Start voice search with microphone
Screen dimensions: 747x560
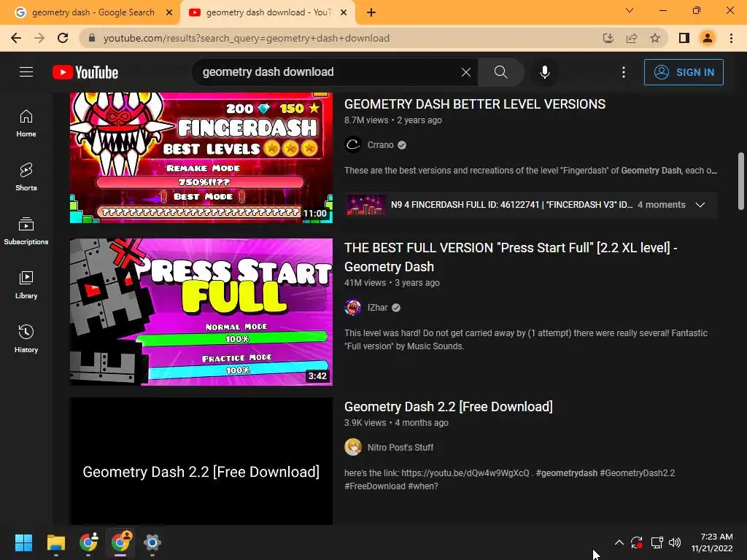[x=544, y=72]
